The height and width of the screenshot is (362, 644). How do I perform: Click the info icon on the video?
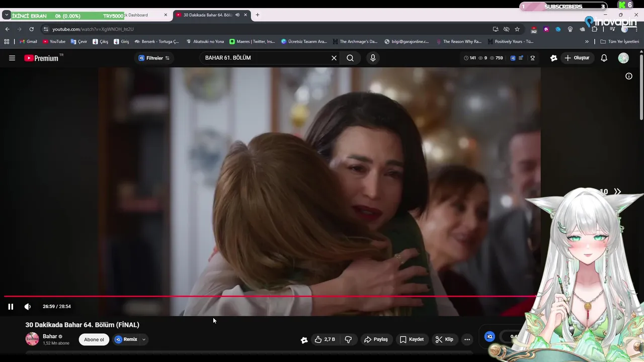[x=629, y=76]
